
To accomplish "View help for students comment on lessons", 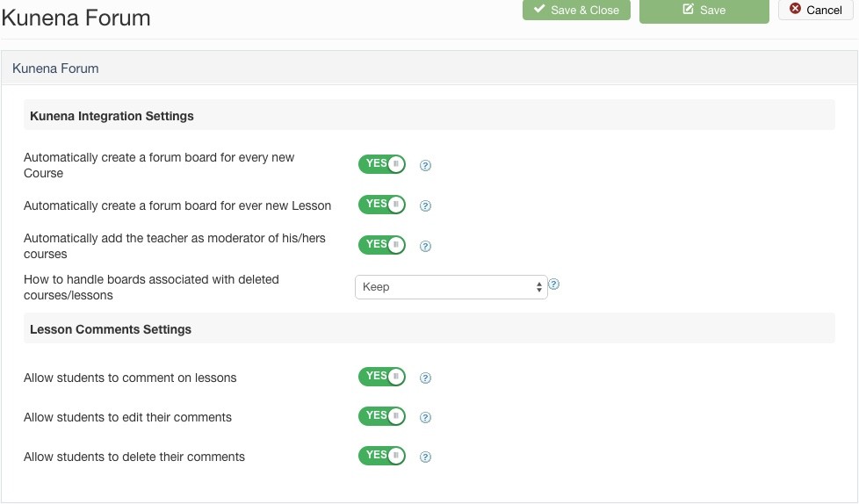I will click(x=425, y=378).
